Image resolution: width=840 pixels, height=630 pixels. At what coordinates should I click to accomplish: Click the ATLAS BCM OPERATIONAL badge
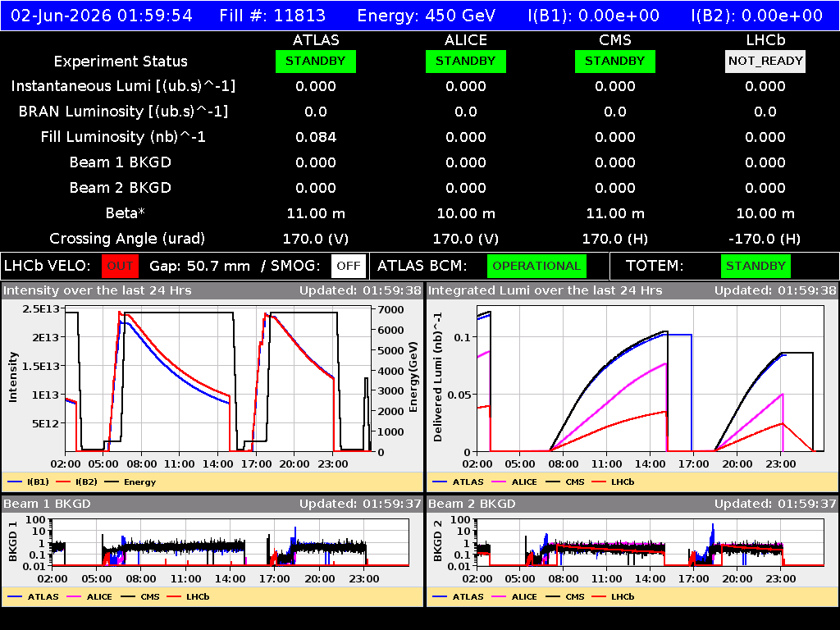[x=536, y=267]
